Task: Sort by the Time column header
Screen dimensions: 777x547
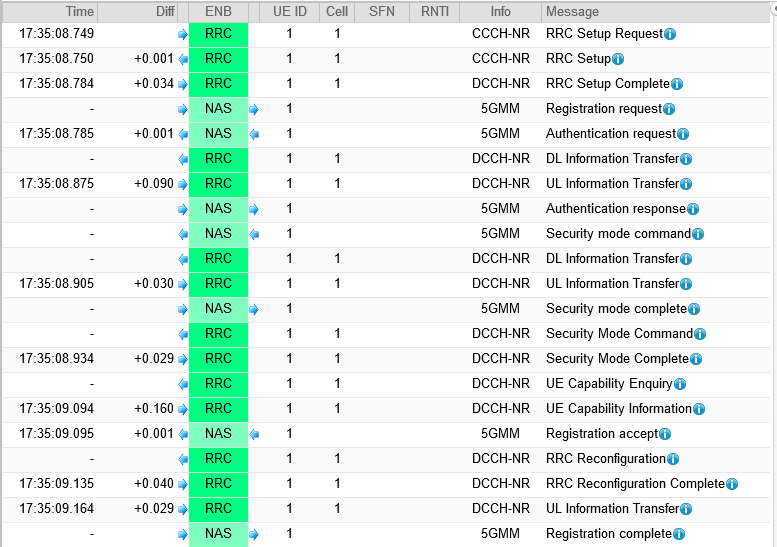Action: [x=51, y=12]
